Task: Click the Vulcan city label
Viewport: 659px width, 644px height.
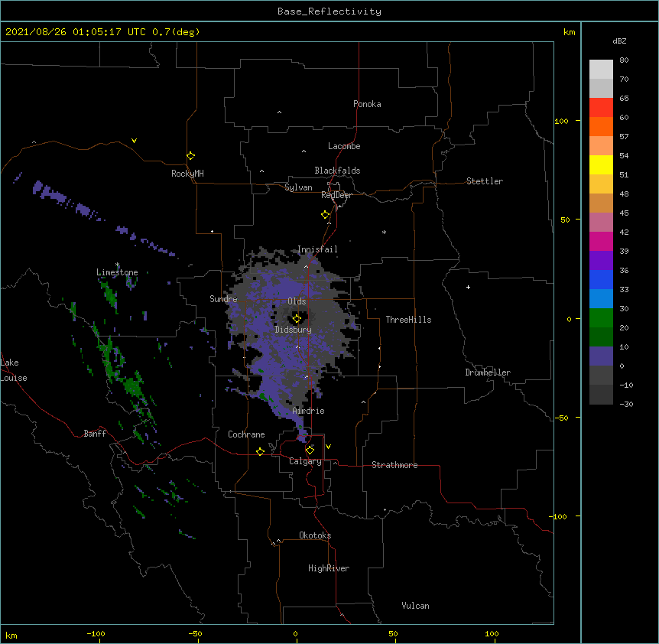Action: point(415,606)
